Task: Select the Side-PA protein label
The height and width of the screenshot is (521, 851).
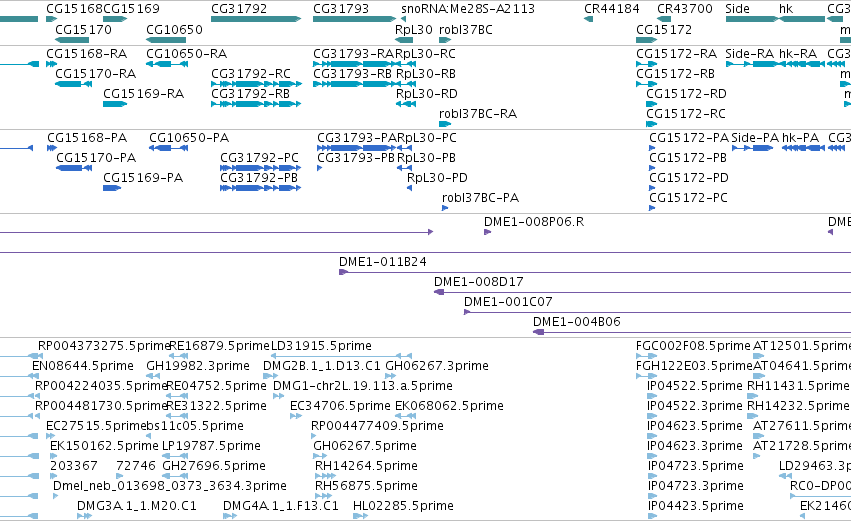Action: coord(755,138)
